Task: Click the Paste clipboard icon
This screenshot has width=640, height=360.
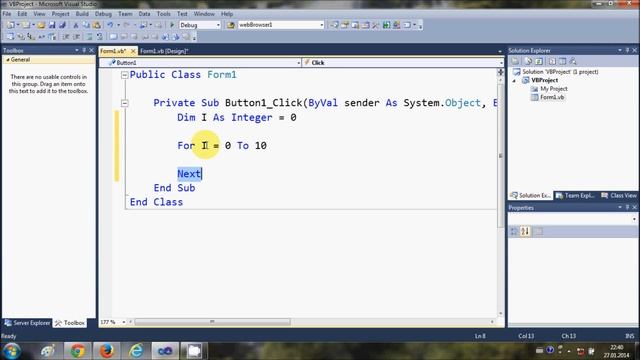Action: [97, 25]
